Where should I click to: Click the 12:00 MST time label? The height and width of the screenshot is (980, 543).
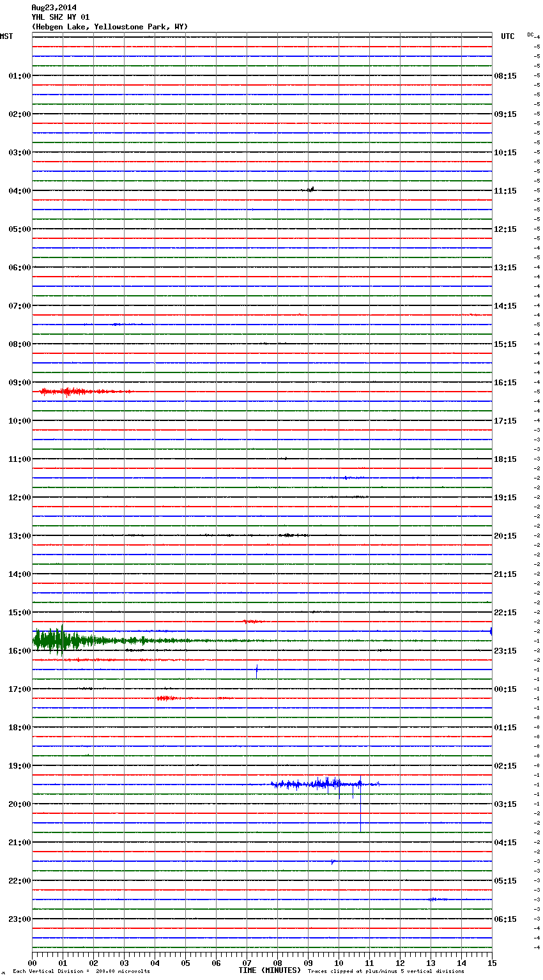coord(19,498)
